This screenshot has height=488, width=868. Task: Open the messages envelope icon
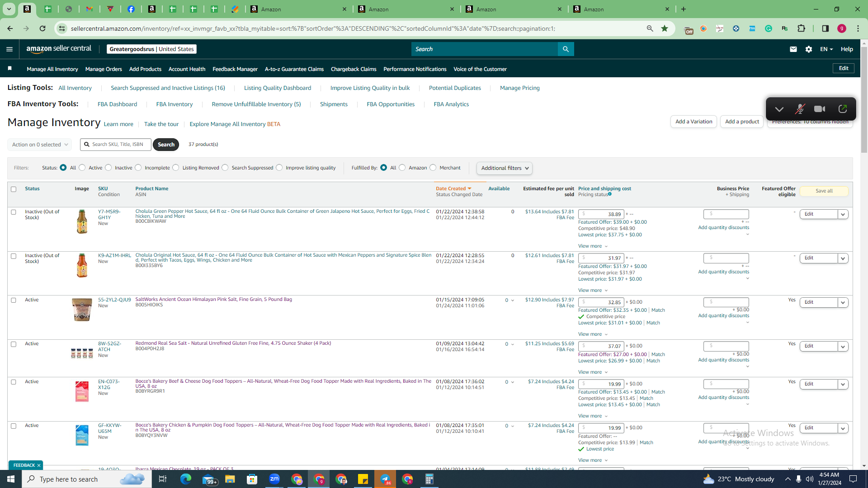click(x=793, y=49)
